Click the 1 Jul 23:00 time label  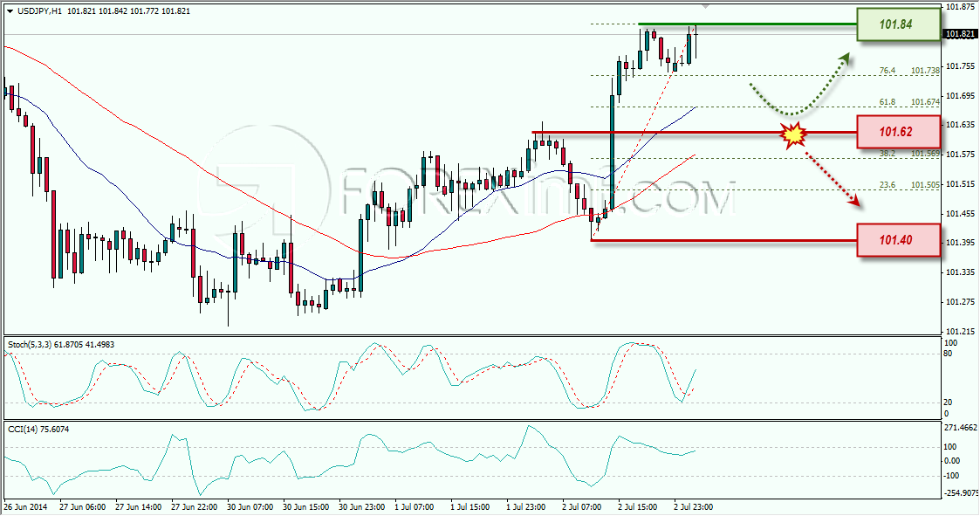(526, 506)
